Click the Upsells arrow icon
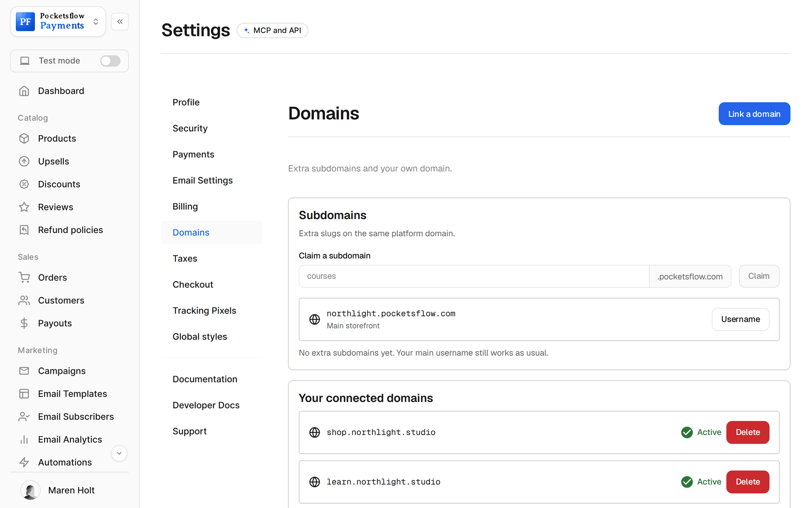This screenshot has height=508, width=812. [24, 162]
